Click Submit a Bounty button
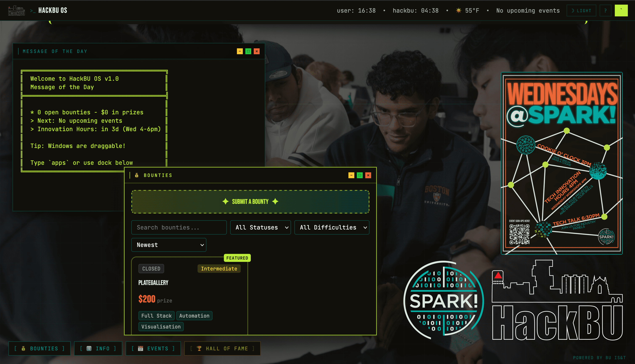 coord(250,202)
